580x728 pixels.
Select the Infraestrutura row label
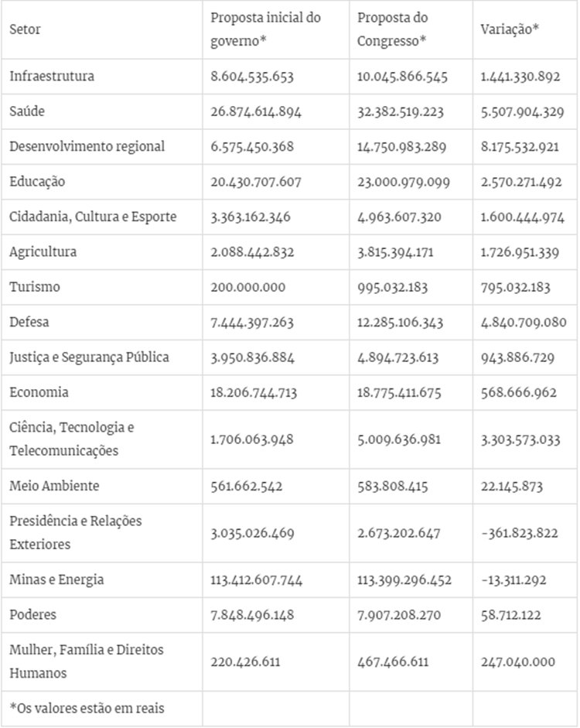tap(52, 77)
